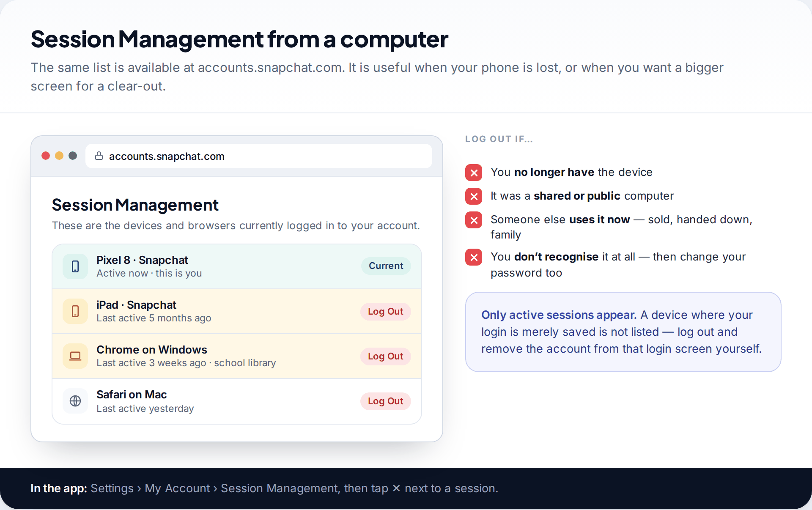Log out the Safari on Mac session
The height and width of the screenshot is (510, 812).
click(x=386, y=401)
